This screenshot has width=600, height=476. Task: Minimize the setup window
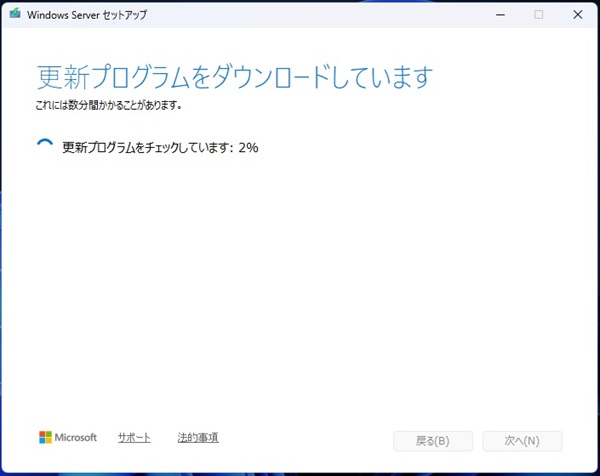(x=497, y=14)
